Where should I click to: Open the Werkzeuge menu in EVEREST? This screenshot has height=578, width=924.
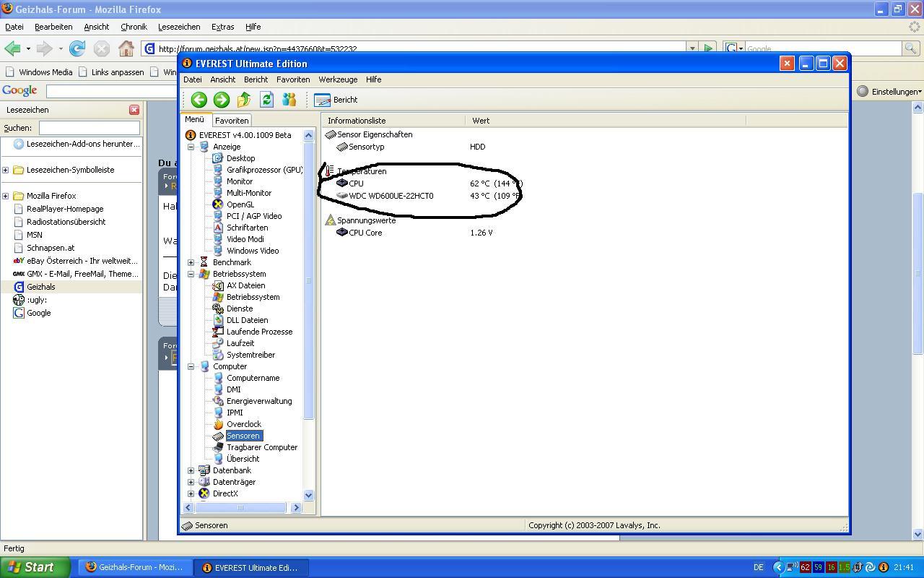(x=338, y=79)
